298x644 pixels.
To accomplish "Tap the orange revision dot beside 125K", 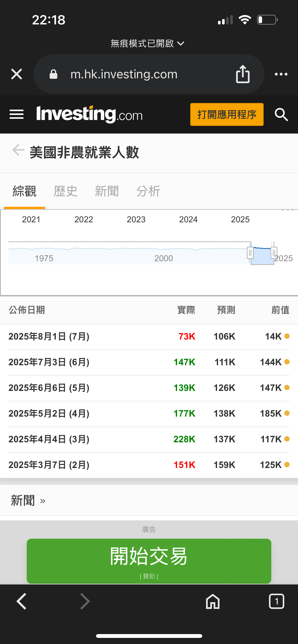I will (x=287, y=464).
